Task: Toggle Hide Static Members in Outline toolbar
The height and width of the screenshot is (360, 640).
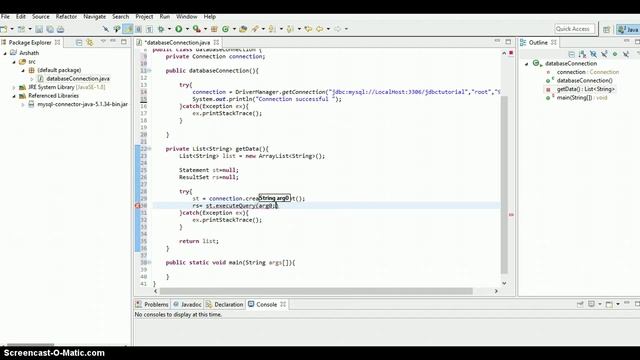Action: [x=604, y=54]
